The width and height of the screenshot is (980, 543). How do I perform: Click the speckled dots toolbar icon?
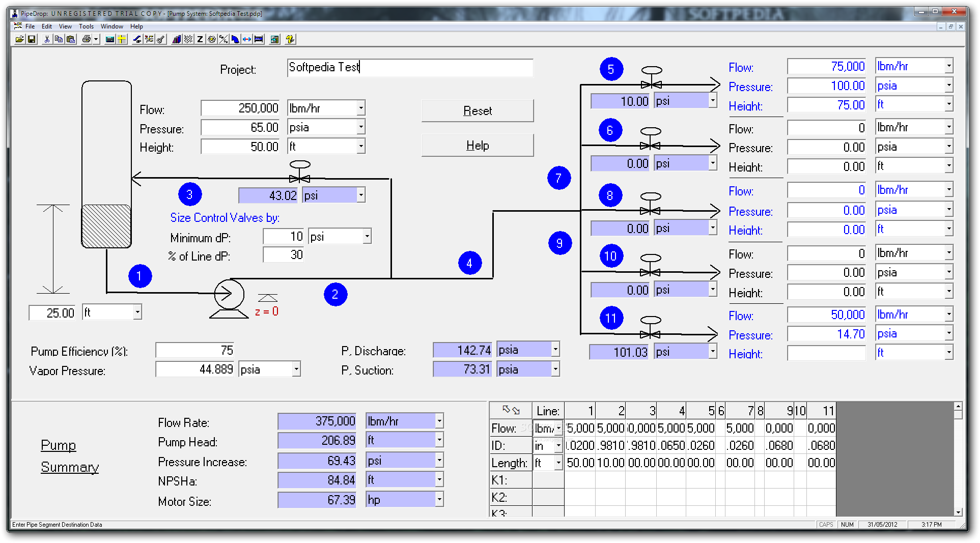188,39
